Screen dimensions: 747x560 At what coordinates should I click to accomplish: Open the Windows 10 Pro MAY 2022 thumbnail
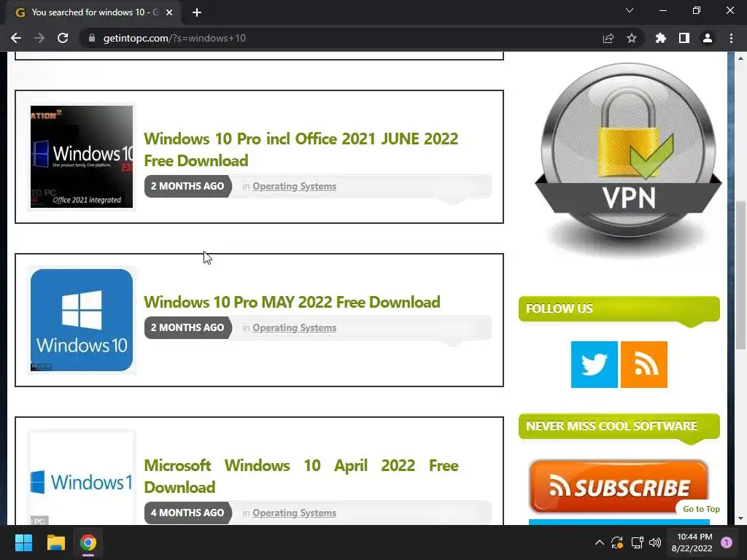click(82, 320)
